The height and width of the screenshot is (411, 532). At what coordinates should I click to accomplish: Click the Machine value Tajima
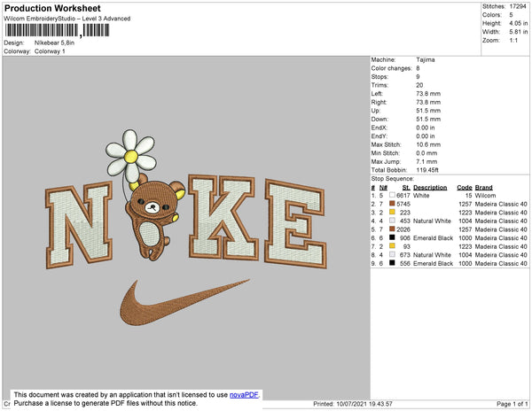pos(426,59)
